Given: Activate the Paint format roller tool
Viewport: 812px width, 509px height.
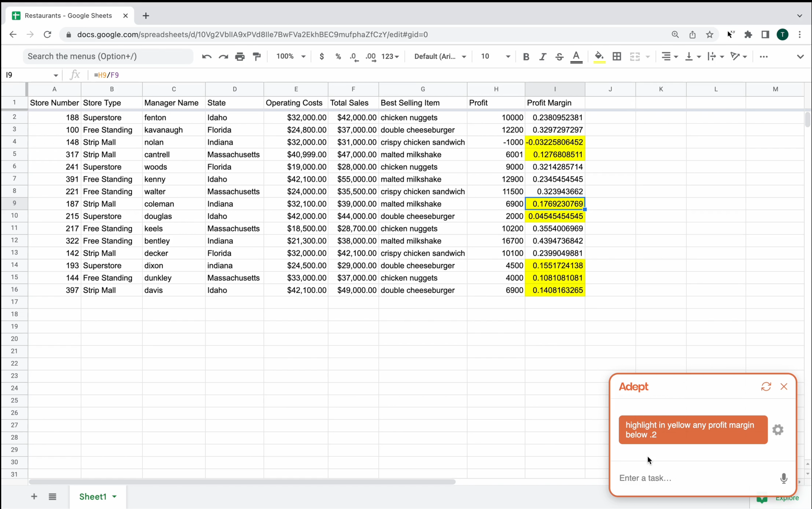Looking at the screenshot, I should (x=257, y=57).
